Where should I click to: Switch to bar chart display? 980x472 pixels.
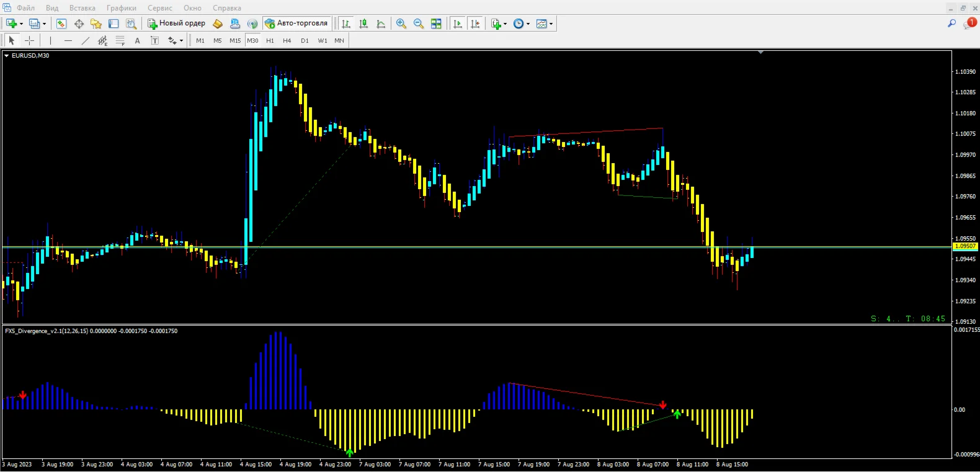(x=346, y=24)
